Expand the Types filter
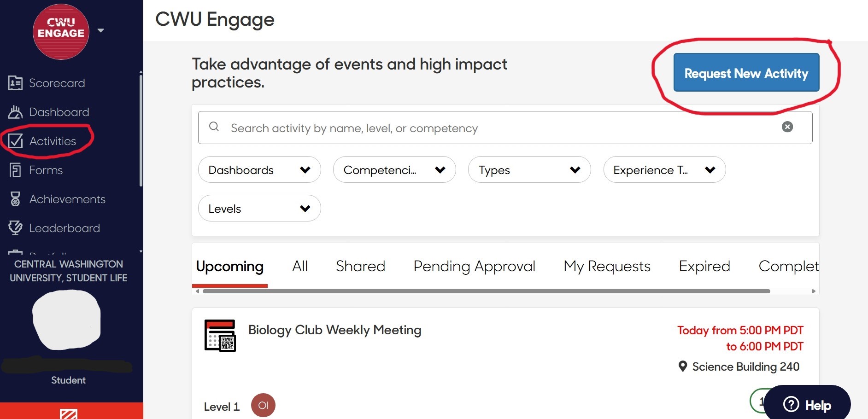This screenshot has height=419, width=868. [x=529, y=169]
